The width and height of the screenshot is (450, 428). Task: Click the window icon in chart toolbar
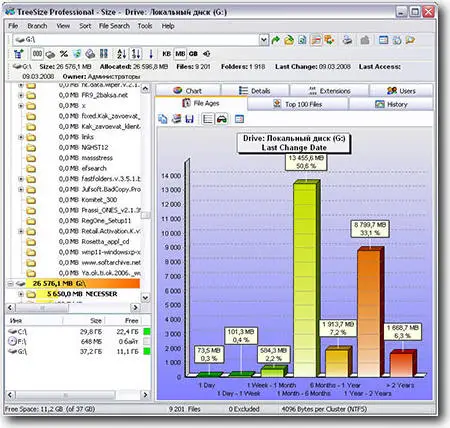(x=239, y=119)
